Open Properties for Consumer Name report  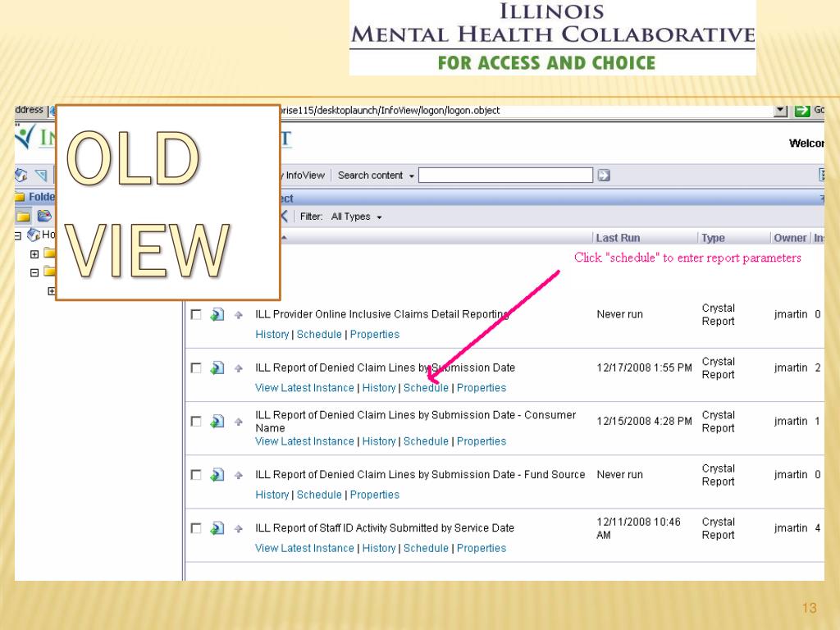[x=481, y=441]
